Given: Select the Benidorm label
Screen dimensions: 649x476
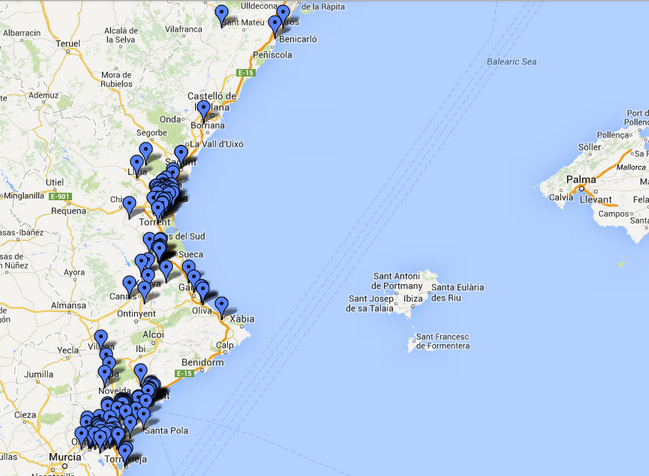Looking at the screenshot, I should pyautogui.click(x=203, y=363).
